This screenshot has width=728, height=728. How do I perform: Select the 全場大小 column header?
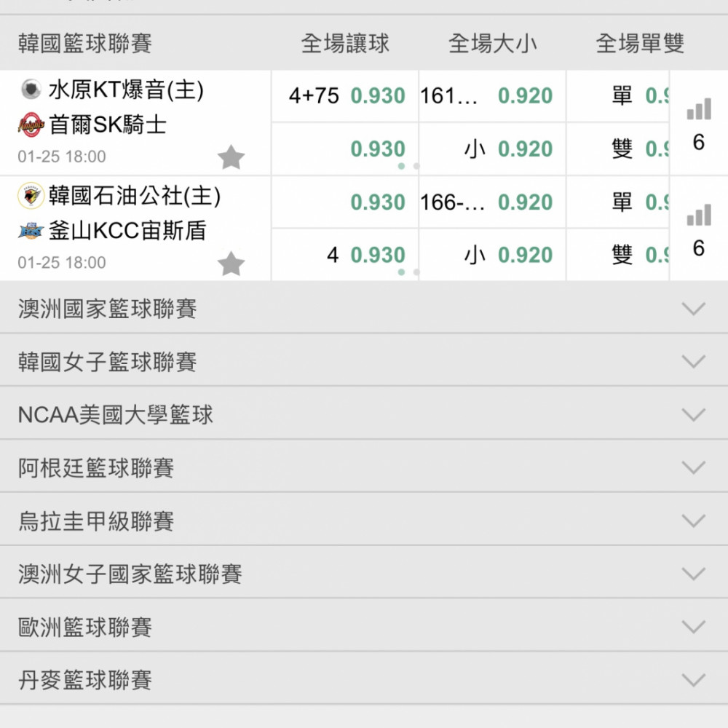492,44
